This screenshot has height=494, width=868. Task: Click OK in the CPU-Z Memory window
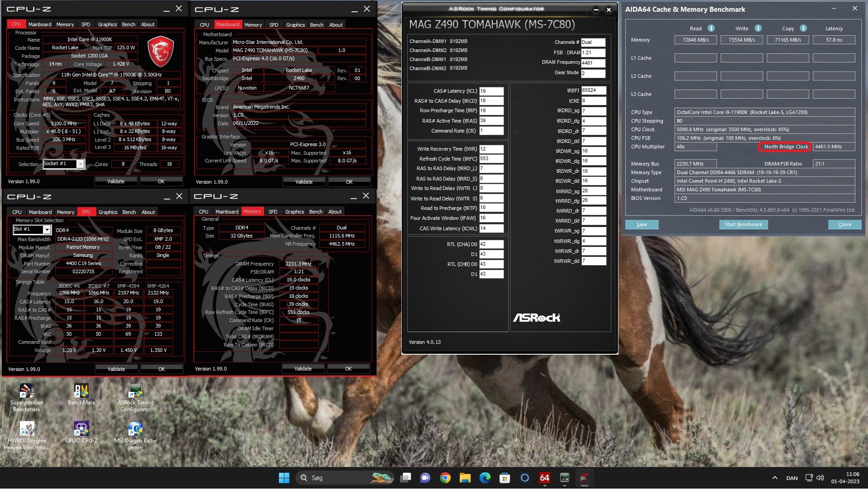(x=348, y=369)
